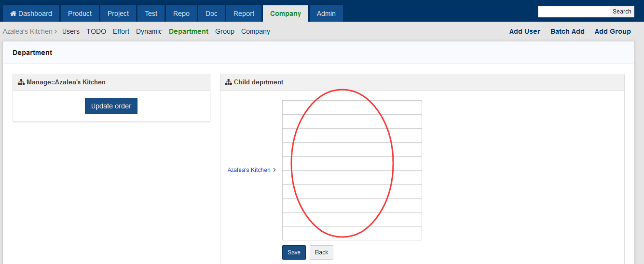Open the TODO submenu item
The height and width of the screenshot is (264, 644).
click(96, 31)
